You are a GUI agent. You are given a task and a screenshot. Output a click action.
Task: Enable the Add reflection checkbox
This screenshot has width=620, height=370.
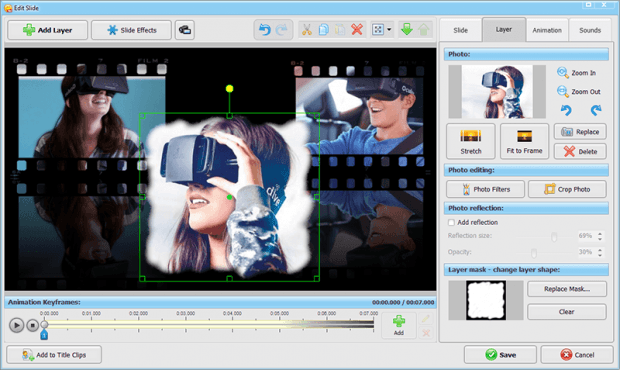(451, 223)
